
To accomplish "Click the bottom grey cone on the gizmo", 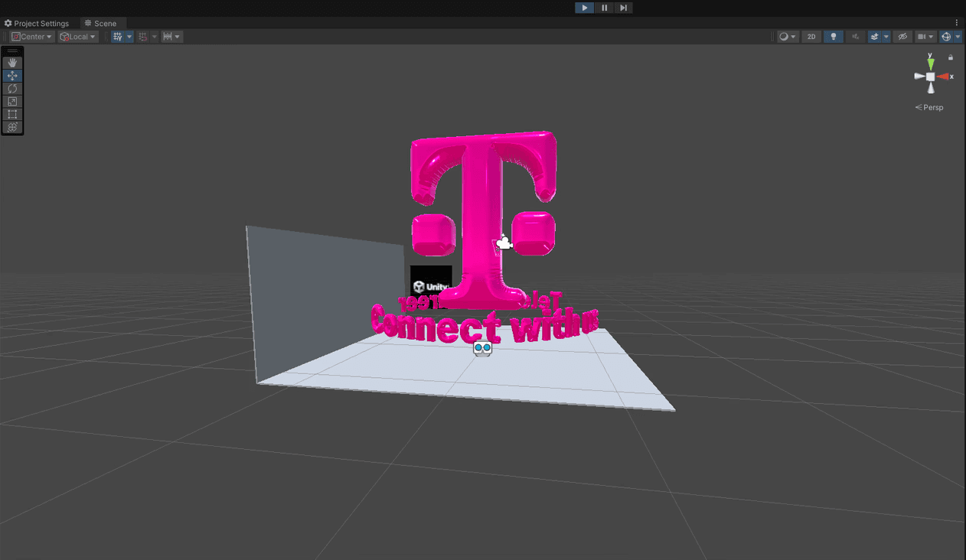I will 931,88.
